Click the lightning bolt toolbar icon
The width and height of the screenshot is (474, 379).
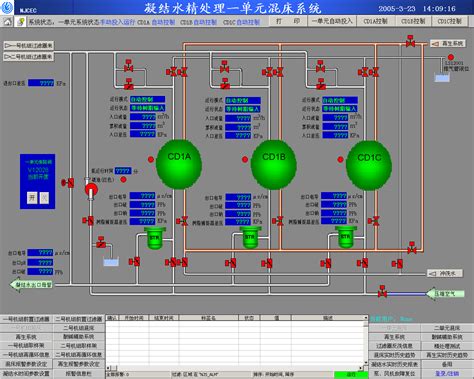[21, 22]
